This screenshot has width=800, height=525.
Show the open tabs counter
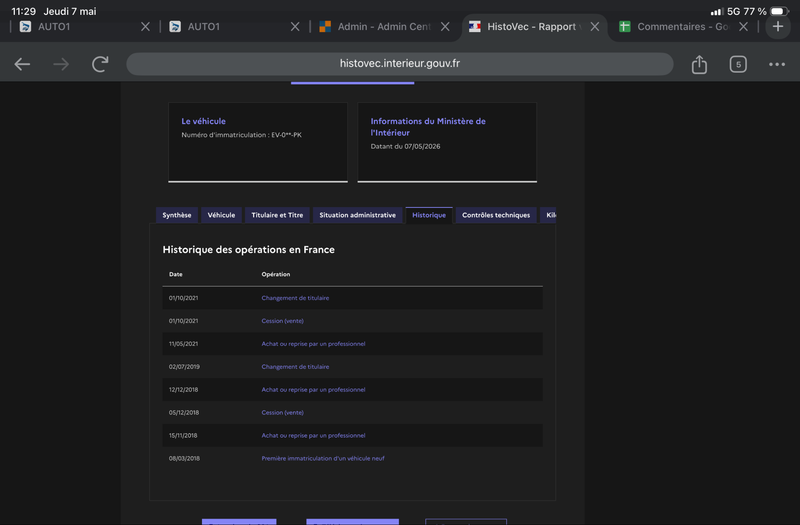click(x=738, y=64)
